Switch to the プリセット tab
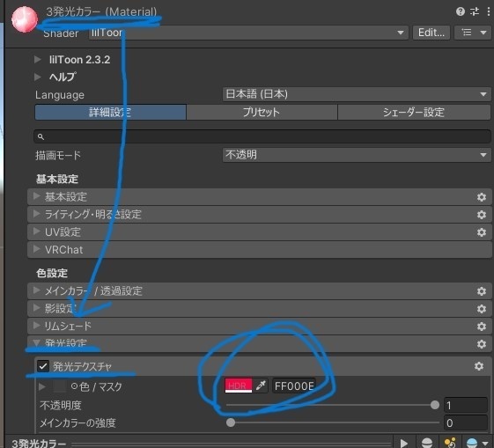The width and height of the screenshot is (494, 448). coord(262,112)
